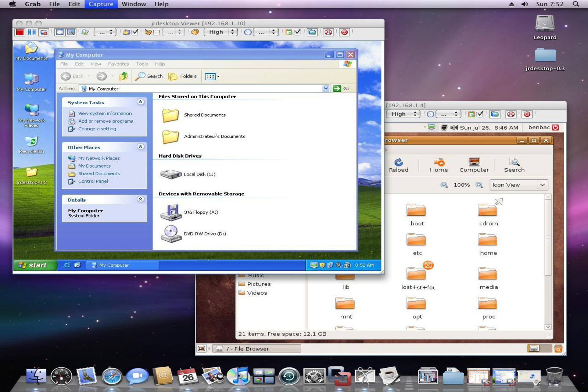Click Add or remove programs link
Screen dimensions: 588x392
pos(105,121)
